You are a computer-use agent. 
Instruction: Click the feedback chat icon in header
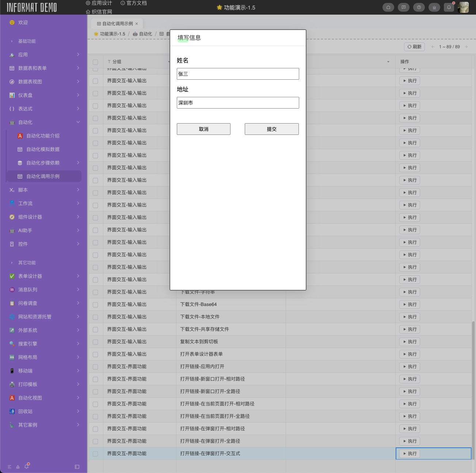point(403,7)
